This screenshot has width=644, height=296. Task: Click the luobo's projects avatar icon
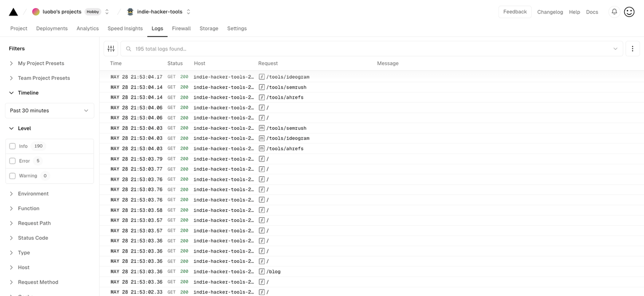(x=36, y=12)
